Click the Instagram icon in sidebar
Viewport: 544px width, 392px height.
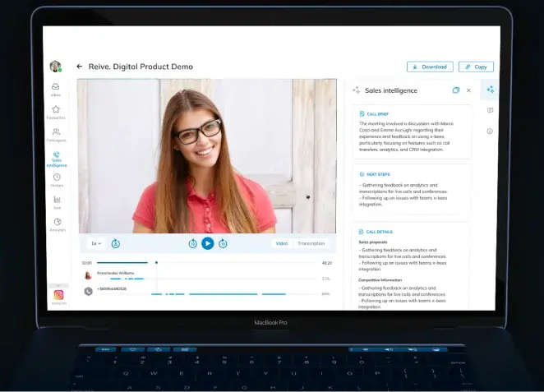tap(58, 294)
